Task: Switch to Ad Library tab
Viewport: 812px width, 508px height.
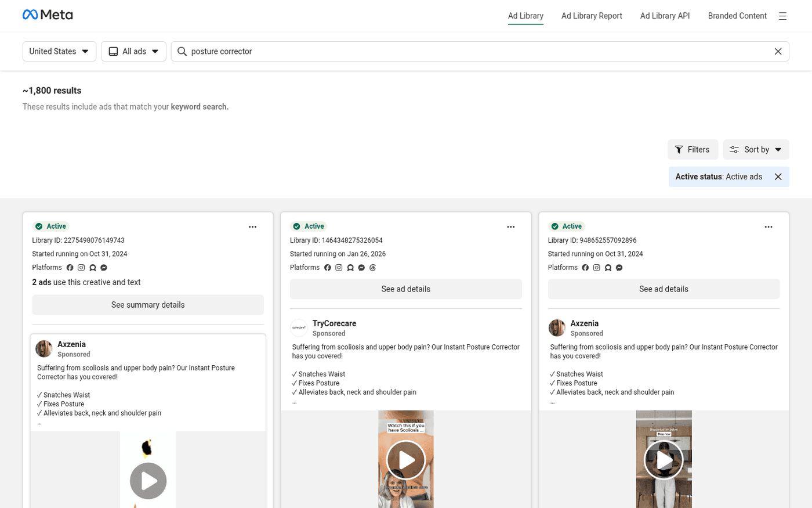Action: coord(525,16)
